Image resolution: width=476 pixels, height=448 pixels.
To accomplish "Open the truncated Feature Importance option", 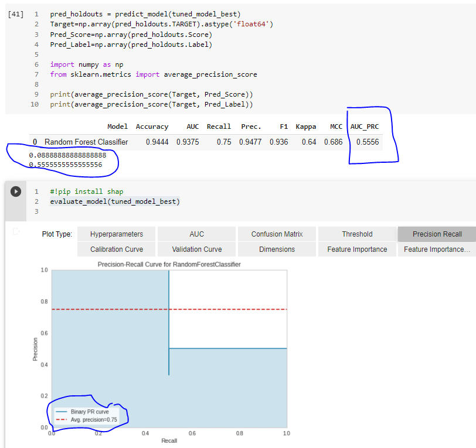I will pos(436,249).
